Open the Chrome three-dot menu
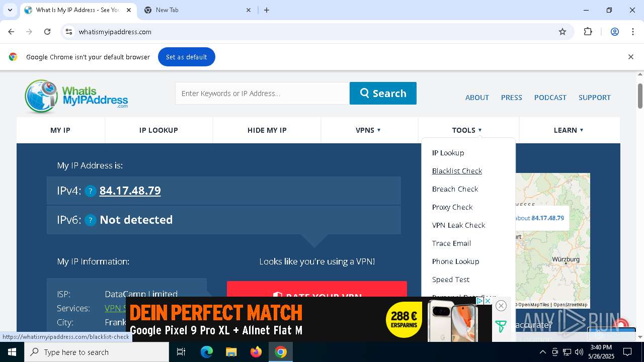644x362 pixels. pos(633,32)
